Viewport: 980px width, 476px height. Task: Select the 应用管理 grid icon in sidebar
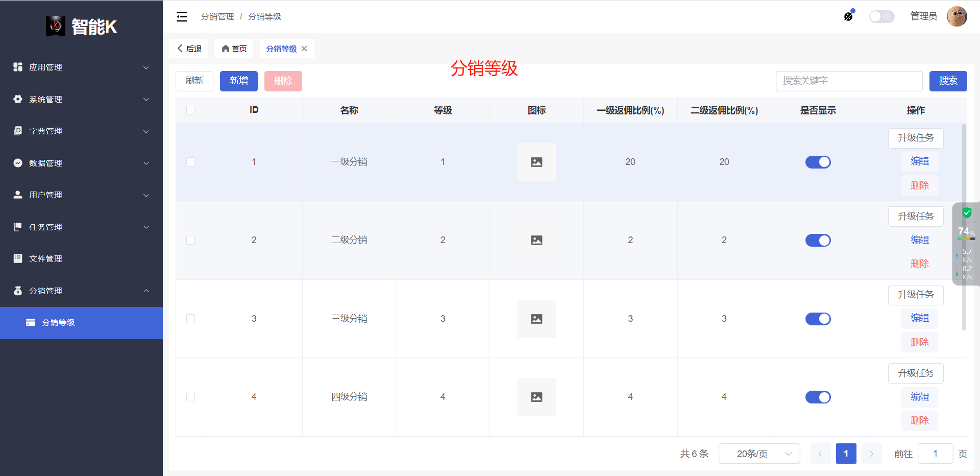17,66
